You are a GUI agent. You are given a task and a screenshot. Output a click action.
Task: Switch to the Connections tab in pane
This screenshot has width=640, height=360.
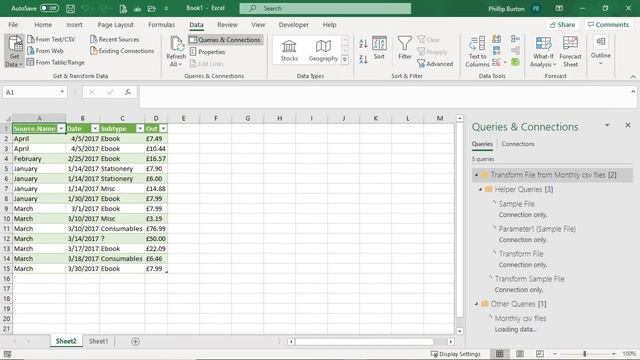click(x=518, y=144)
